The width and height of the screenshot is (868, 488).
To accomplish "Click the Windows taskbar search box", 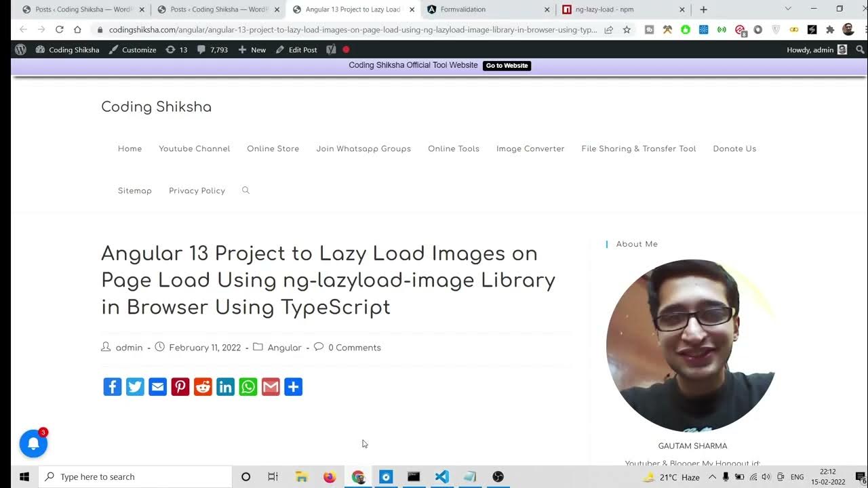I will [136, 476].
